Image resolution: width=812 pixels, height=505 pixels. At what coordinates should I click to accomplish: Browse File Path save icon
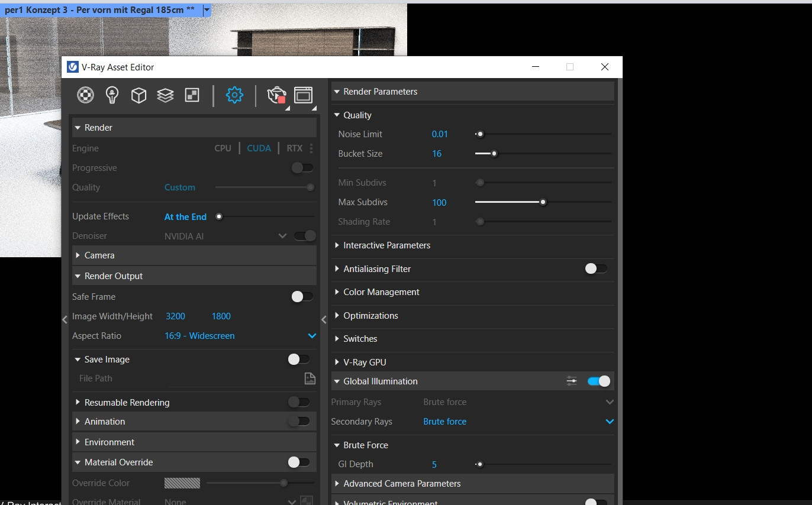pyautogui.click(x=310, y=378)
